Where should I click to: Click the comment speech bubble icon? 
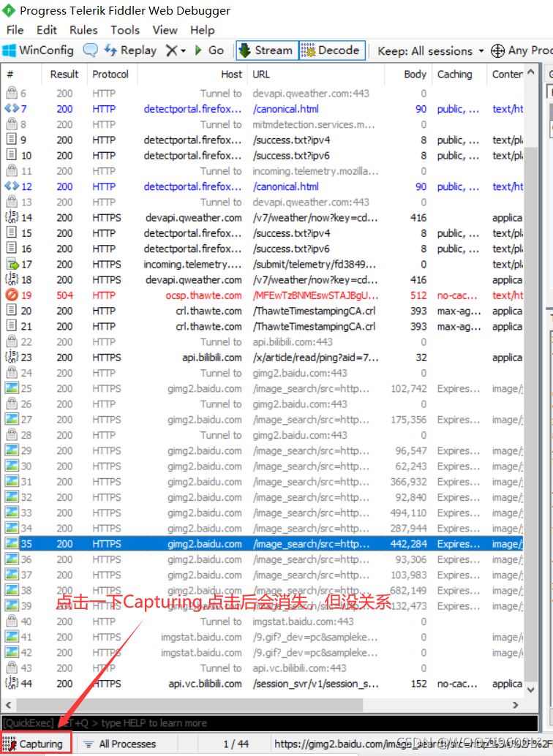[90, 50]
